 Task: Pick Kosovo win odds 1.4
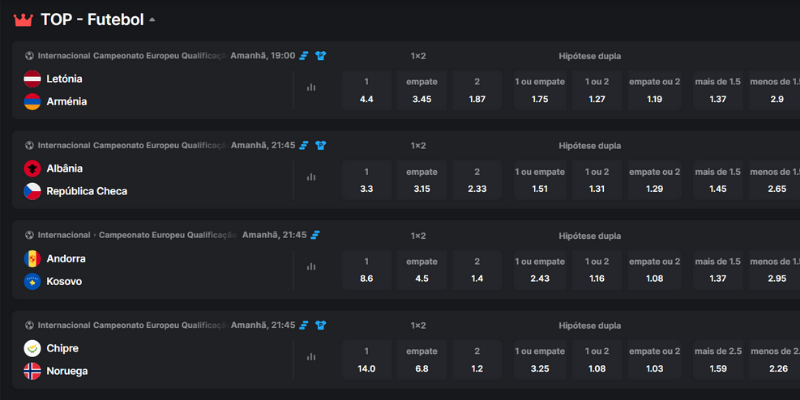[x=477, y=270]
